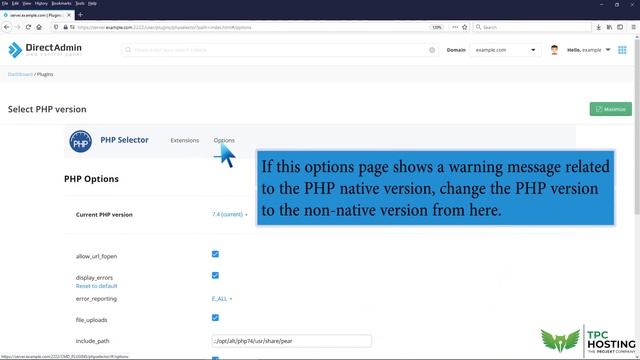This screenshot has width=640, height=360.
Task: Click the tracking protection shield icon
Action: 56,27
